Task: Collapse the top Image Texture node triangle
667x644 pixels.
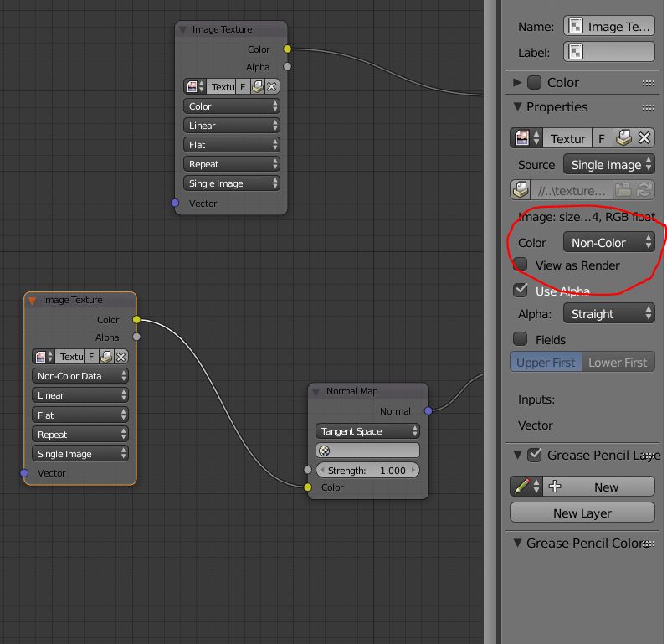Action: [x=183, y=30]
